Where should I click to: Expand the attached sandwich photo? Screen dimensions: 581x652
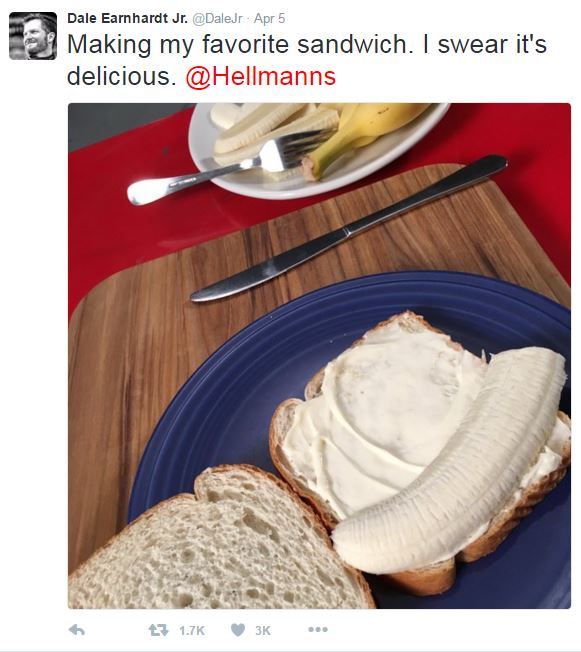click(319, 356)
